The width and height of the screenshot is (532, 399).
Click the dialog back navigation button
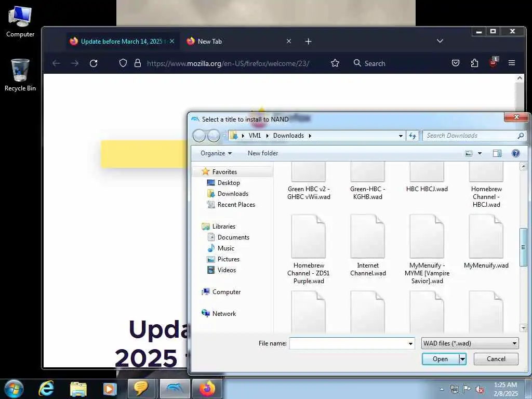pyautogui.click(x=199, y=136)
